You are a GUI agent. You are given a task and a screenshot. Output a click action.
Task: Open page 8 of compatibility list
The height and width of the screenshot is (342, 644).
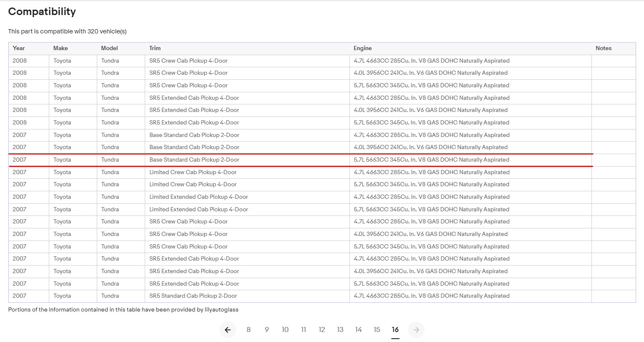(x=249, y=330)
